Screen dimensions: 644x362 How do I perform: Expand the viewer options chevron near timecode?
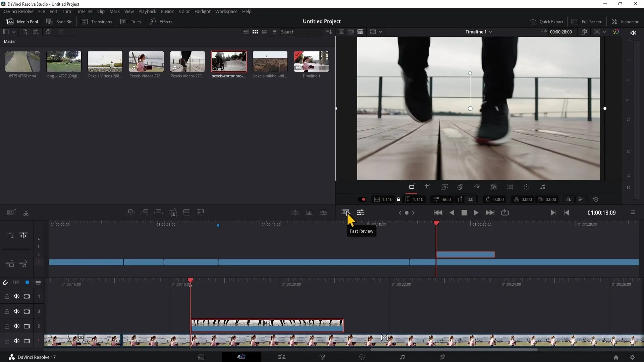pyautogui.click(x=604, y=32)
